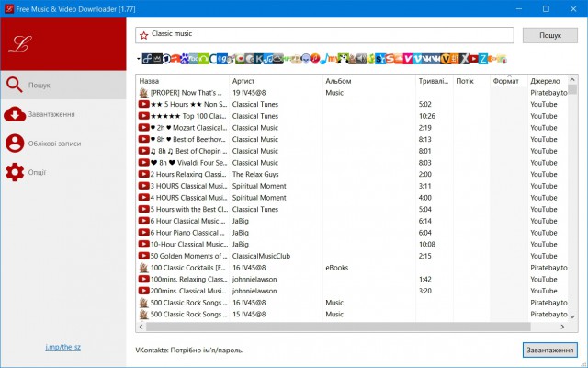This screenshot has width=588, height=368.
Task: Open Облікові записи in the sidebar
Action: [63, 144]
